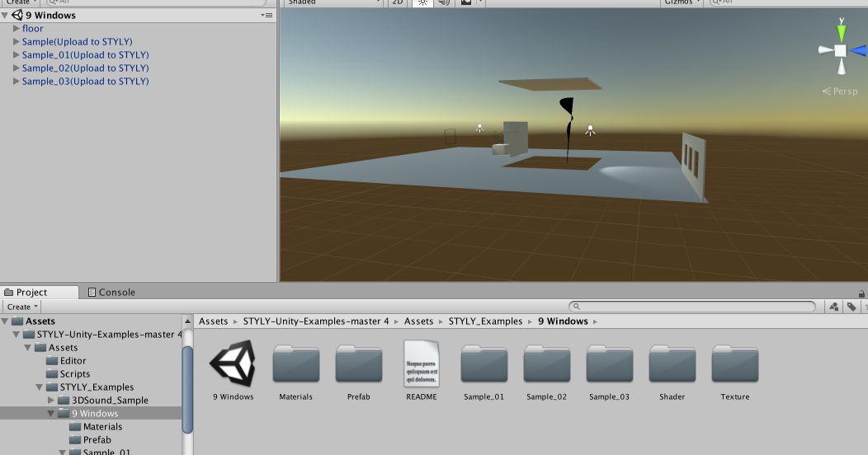The width and height of the screenshot is (868, 455).
Task: Click the project tree scrollbar thumb
Action: point(187,389)
